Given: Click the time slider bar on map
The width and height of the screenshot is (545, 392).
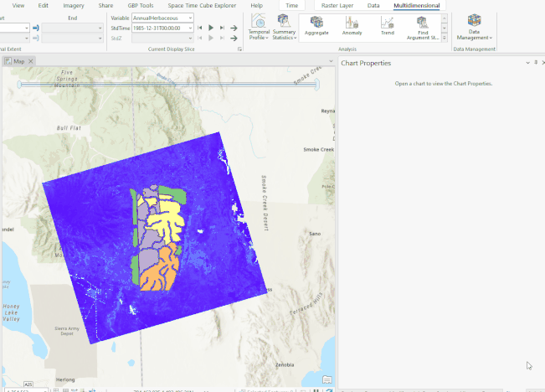Looking at the screenshot, I should coord(167,84).
